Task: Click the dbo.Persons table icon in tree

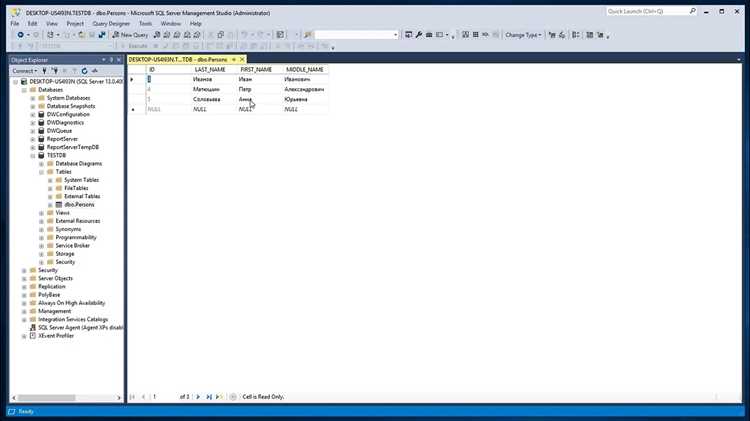Action: [x=59, y=205]
